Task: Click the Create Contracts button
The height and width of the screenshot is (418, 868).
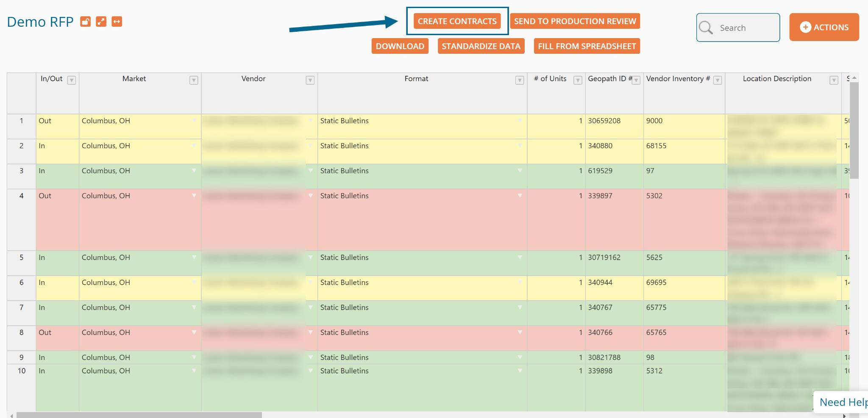Action: [457, 21]
